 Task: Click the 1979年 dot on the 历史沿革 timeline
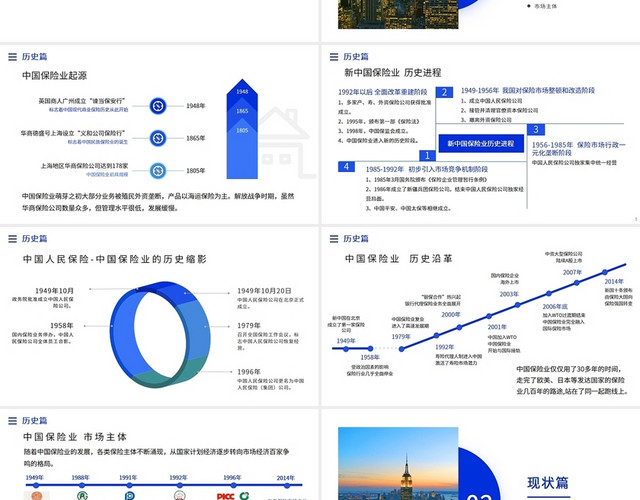click(402, 349)
